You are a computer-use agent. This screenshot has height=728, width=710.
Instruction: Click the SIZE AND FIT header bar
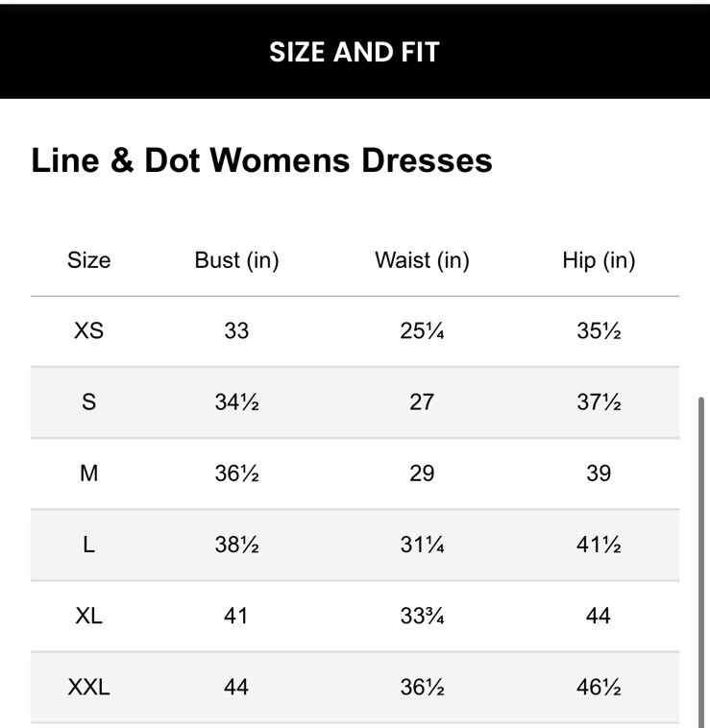click(355, 52)
